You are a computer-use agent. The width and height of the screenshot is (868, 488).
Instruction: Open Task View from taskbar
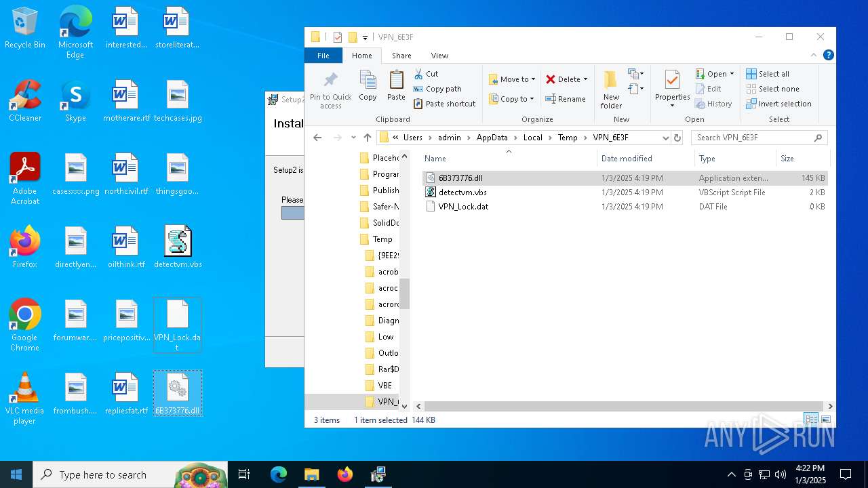coord(244,474)
